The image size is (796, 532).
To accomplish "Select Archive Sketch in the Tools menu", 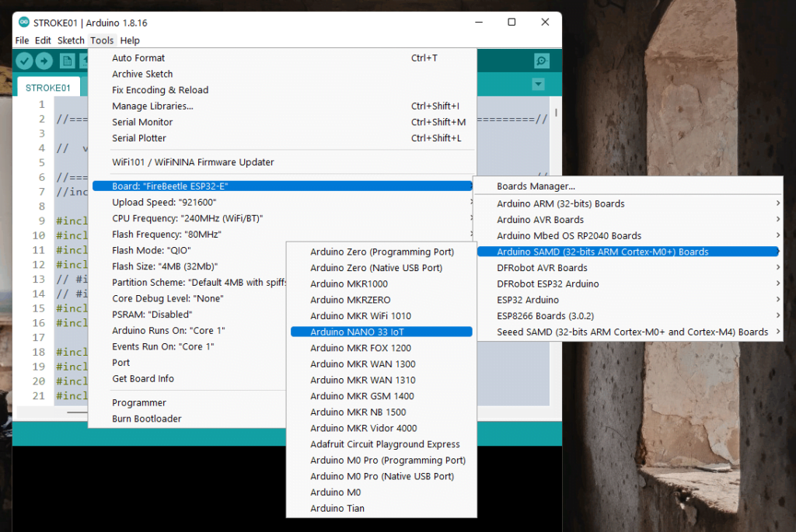I will coord(283,74).
